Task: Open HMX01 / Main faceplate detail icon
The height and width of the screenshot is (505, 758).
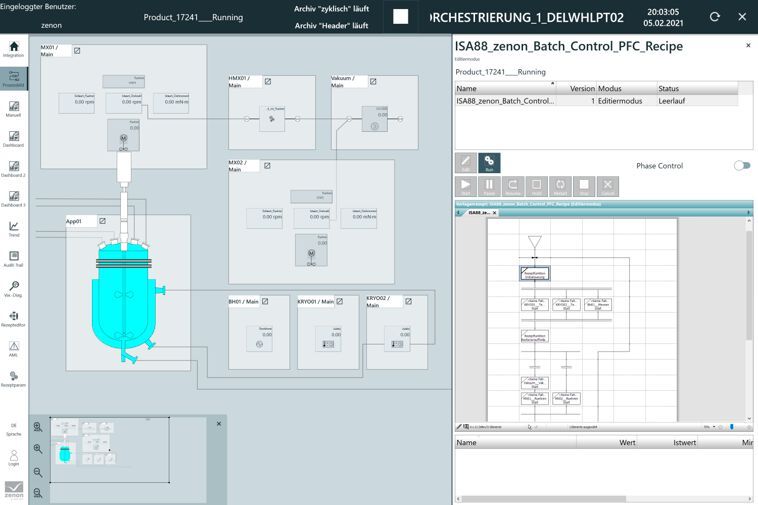Action: (x=268, y=81)
